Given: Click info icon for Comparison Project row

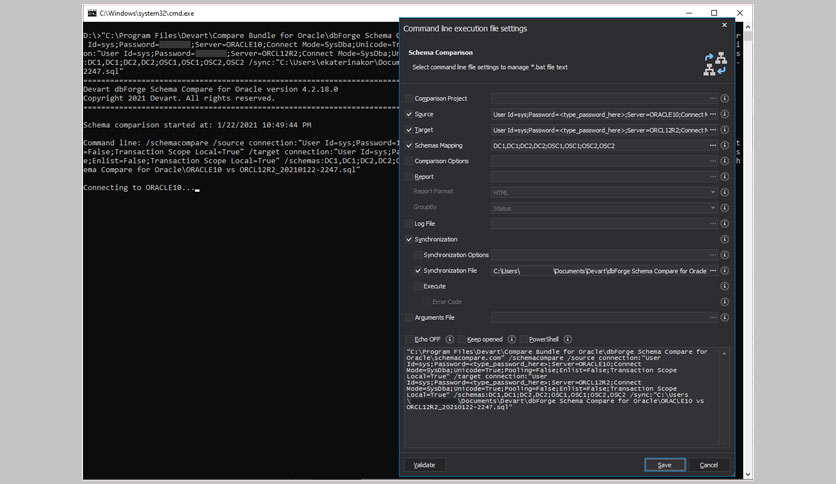Looking at the screenshot, I should [725, 99].
